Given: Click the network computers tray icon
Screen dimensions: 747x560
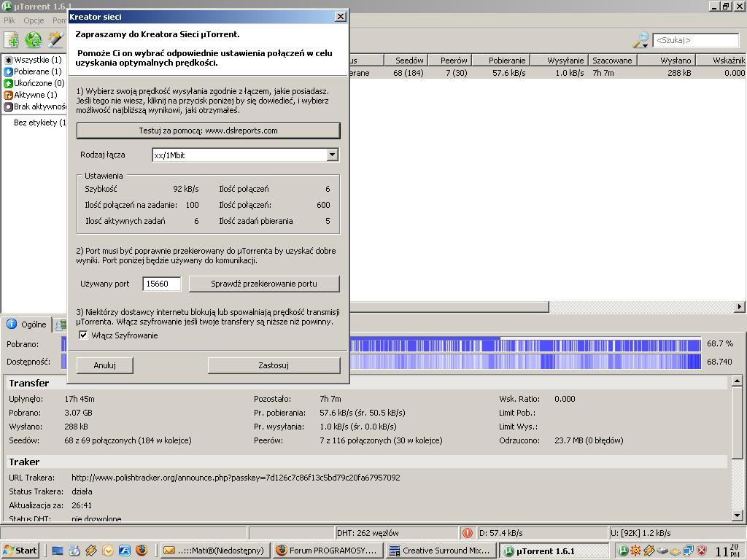Looking at the screenshot, I should pyautogui.click(x=689, y=551).
